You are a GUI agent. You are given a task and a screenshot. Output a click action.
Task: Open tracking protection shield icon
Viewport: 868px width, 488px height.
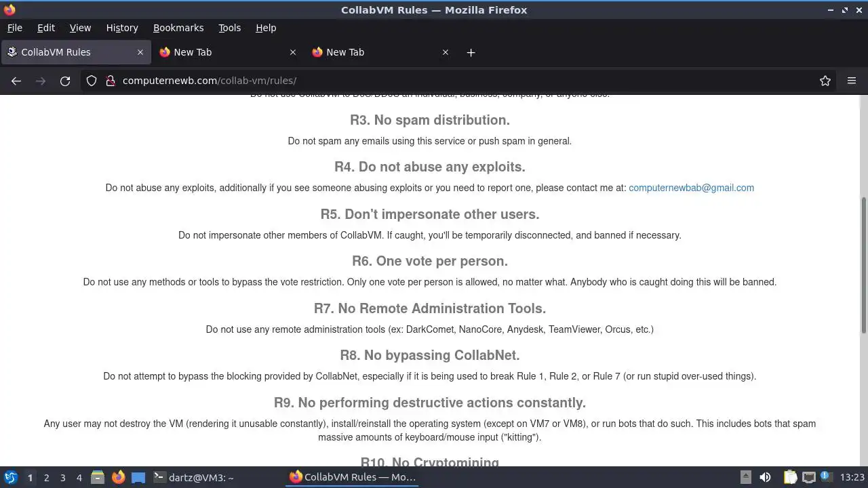[92, 81]
